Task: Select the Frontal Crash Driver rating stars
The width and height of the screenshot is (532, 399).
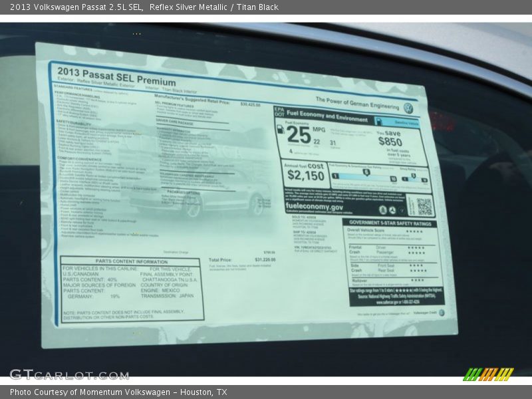Action: (417, 247)
